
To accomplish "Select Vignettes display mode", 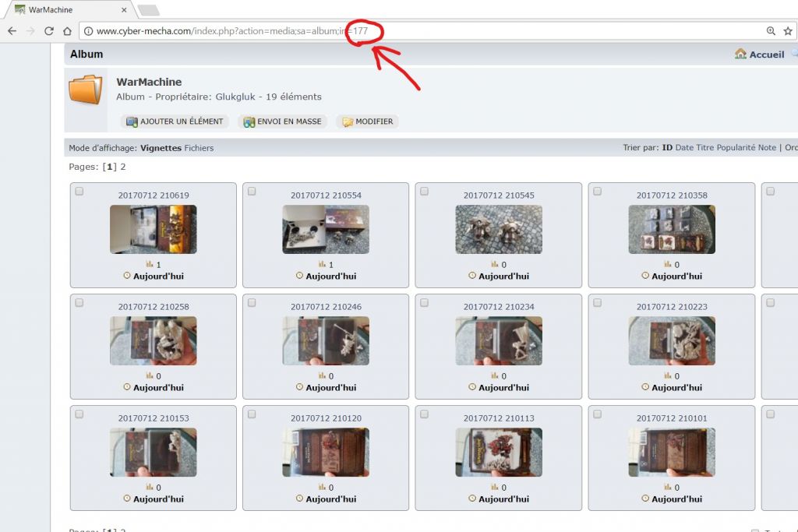I will [161, 148].
